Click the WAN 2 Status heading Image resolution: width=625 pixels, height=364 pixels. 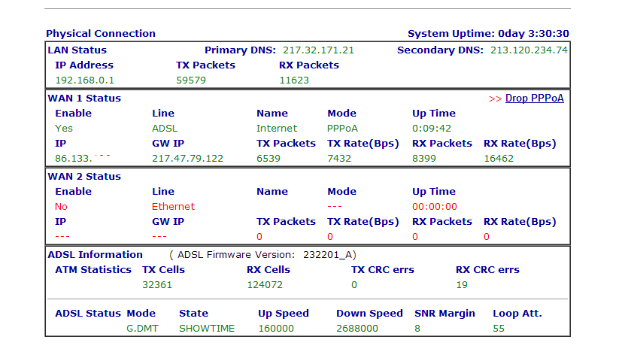point(84,177)
